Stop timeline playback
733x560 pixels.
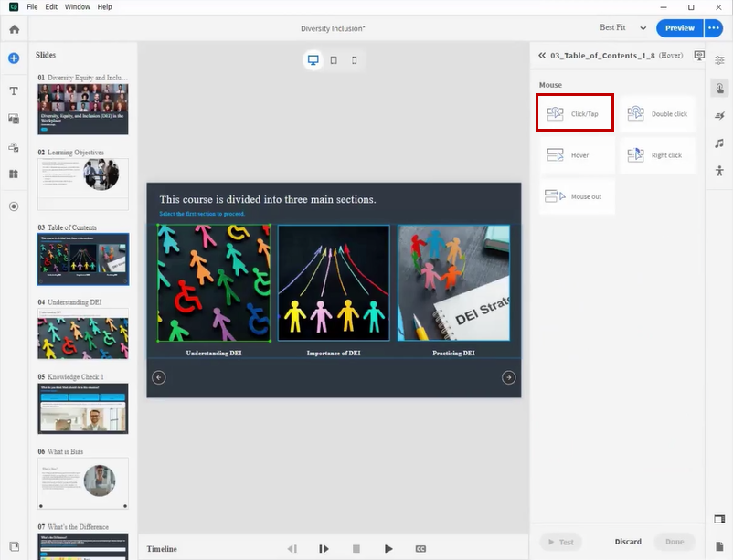[x=356, y=549]
